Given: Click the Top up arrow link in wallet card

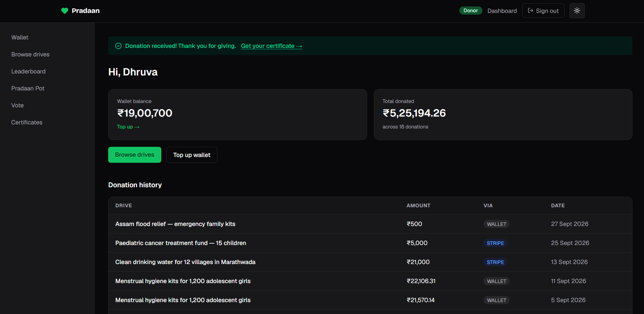Looking at the screenshot, I should pos(128,127).
